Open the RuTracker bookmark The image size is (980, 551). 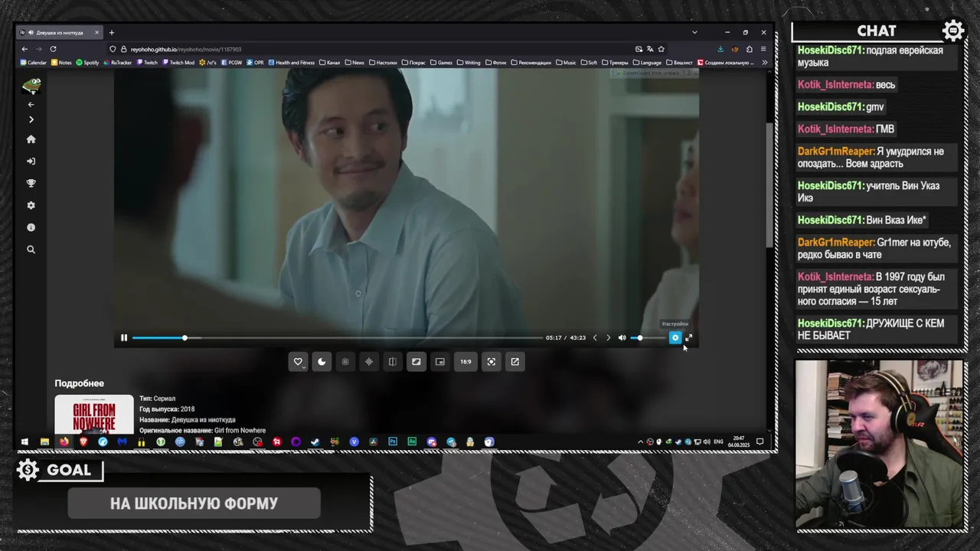pyautogui.click(x=117, y=63)
